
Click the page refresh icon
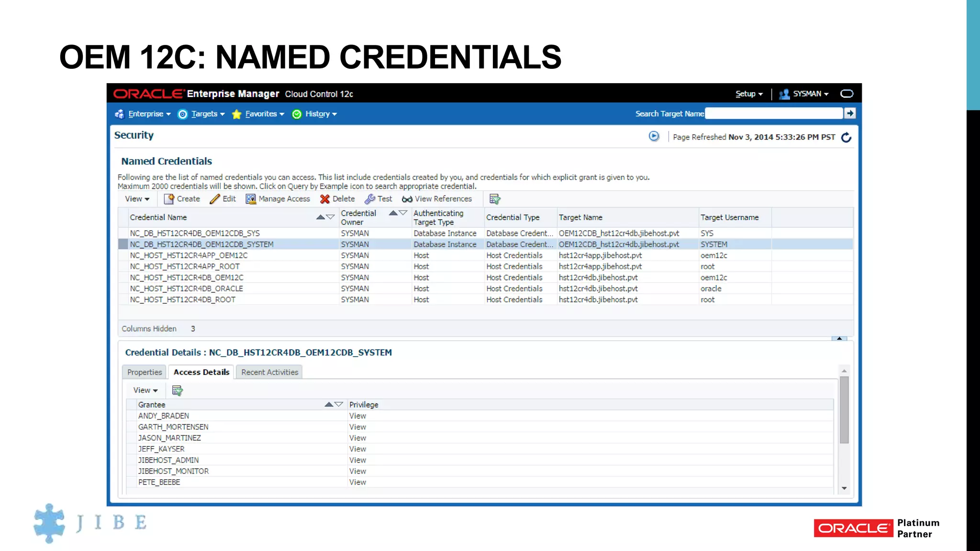(846, 137)
